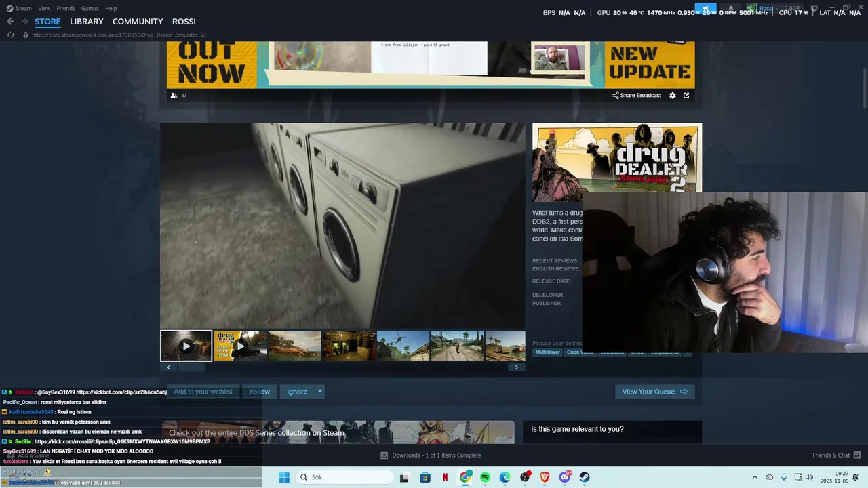Open Friends & Chat
Screen dimensions: 868x488
837,455
